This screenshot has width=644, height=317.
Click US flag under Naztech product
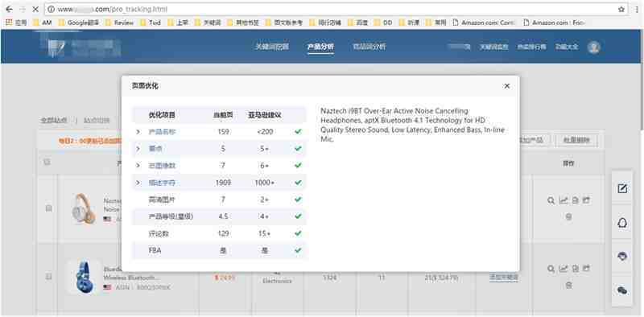click(108, 220)
